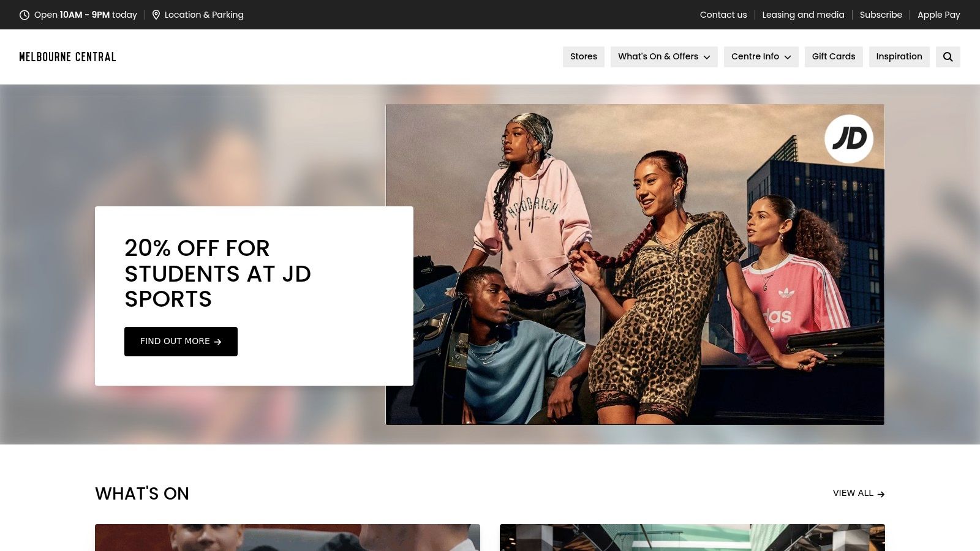Select Stores in the navigation
980x551 pixels.
pos(583,56)
